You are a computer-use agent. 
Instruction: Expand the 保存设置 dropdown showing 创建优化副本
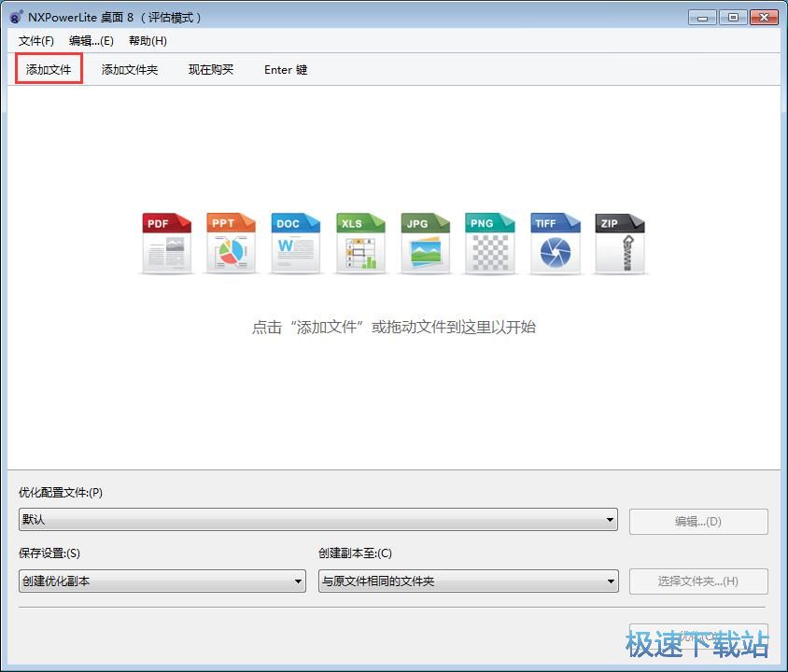click(x=162, y=581)
